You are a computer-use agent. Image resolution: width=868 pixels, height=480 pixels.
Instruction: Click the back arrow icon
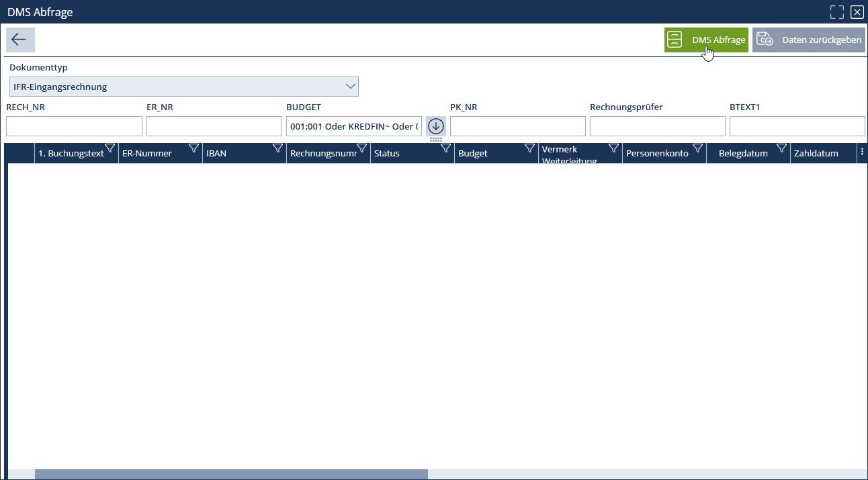(19, 40)
